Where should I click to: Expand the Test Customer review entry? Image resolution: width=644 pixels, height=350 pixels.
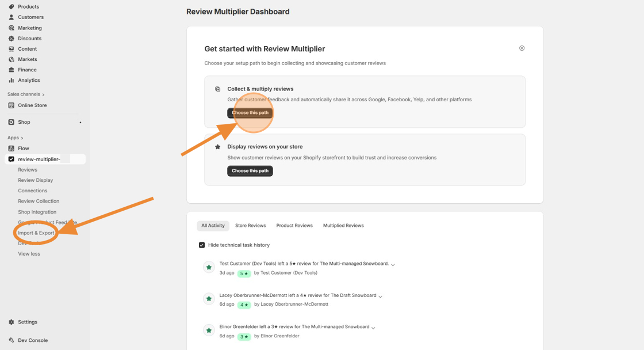click(393, 265)
